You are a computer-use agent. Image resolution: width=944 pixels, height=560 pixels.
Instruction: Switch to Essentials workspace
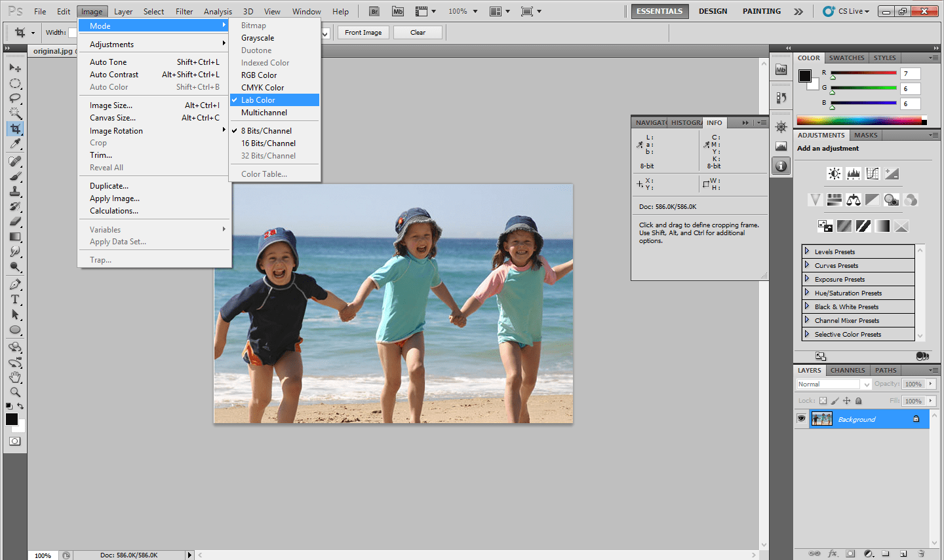[659, 11]
